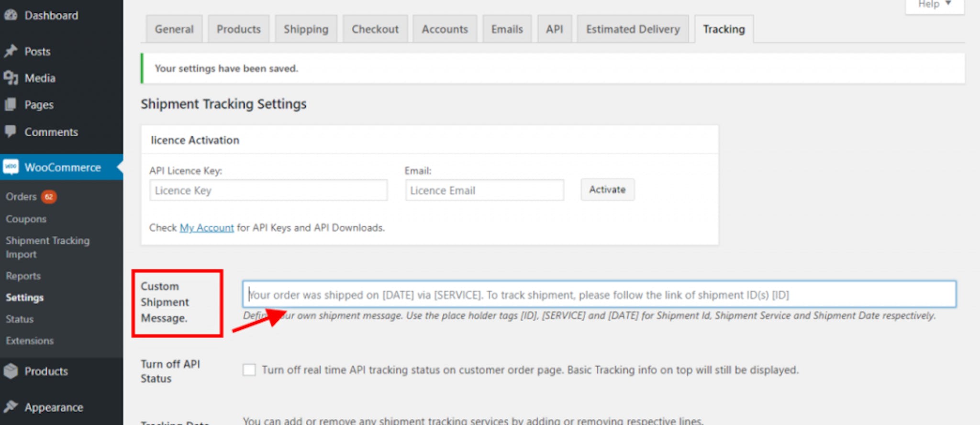This screenshot has height=425, width=980.
Task: Open Posts in the sidebar menu
Action: click(x=37, y=51)
